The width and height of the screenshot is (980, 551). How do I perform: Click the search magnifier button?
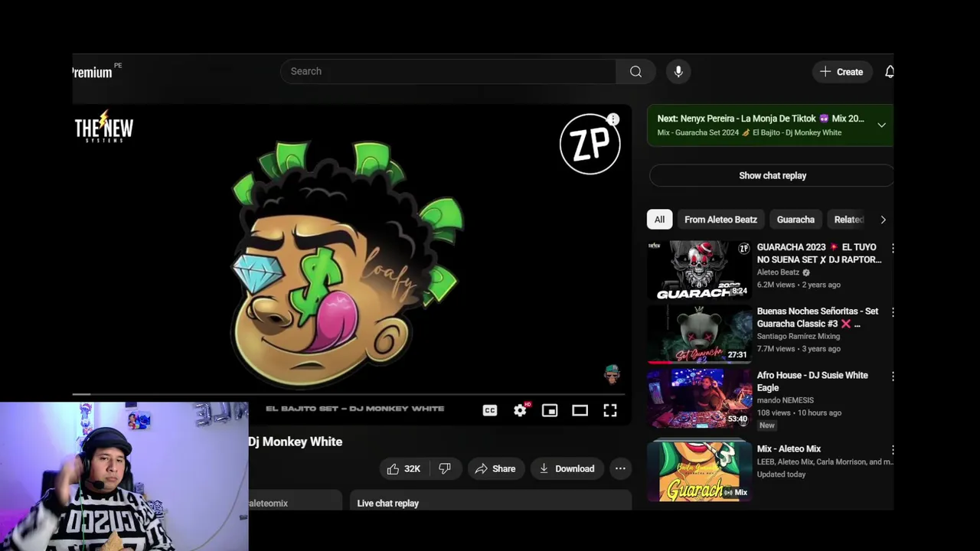(635, 71)
